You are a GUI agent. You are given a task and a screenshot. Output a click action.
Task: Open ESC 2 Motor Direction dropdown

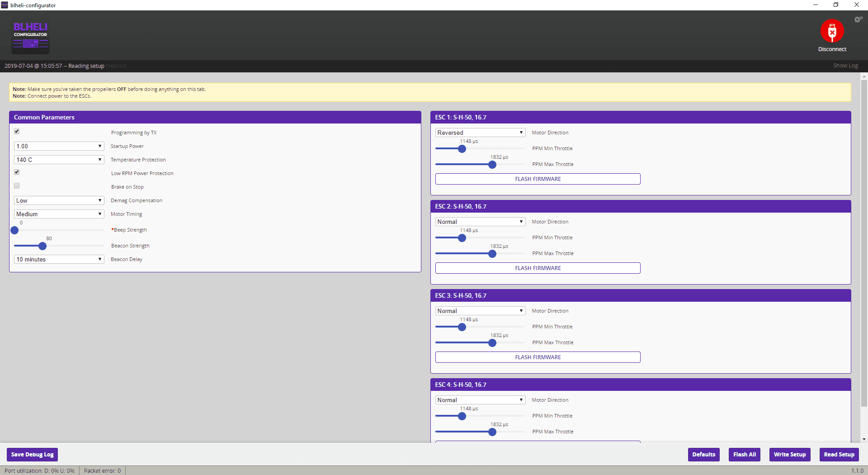(x=480, y=222)
